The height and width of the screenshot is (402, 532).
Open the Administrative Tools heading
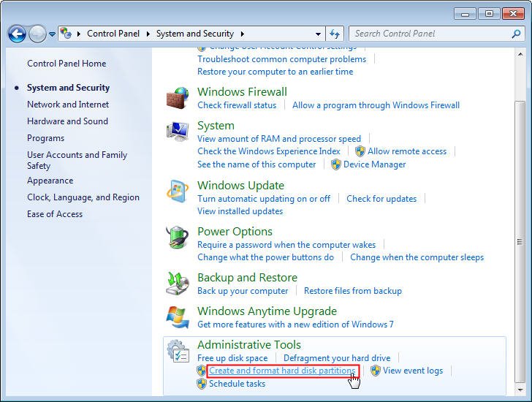tap(249, 345)
